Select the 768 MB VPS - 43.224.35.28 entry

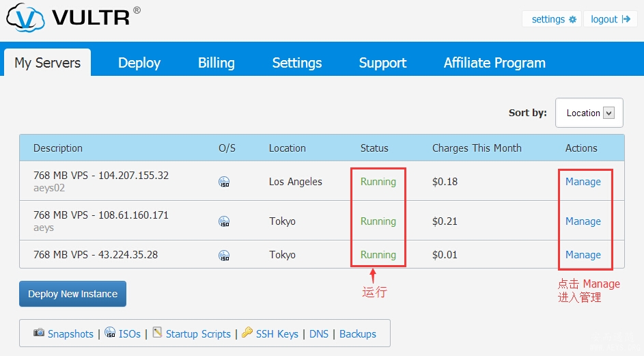click(x=96, y=255)
